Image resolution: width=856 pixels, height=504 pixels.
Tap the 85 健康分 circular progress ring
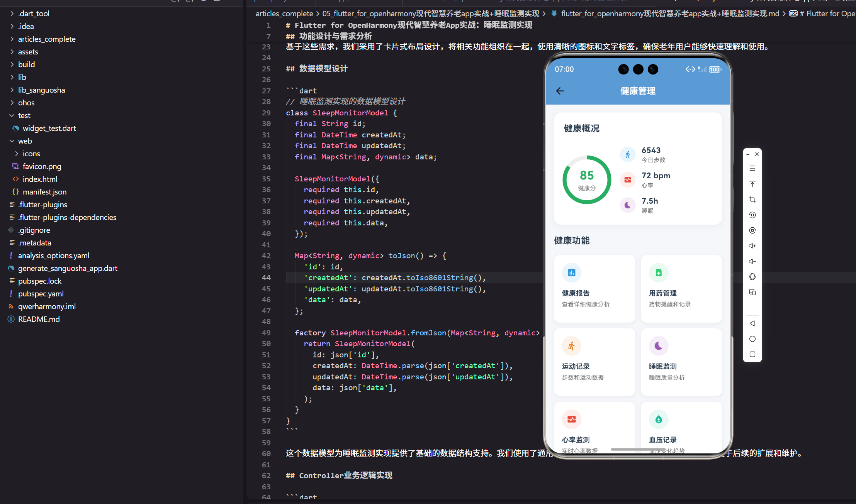[587, 180]
